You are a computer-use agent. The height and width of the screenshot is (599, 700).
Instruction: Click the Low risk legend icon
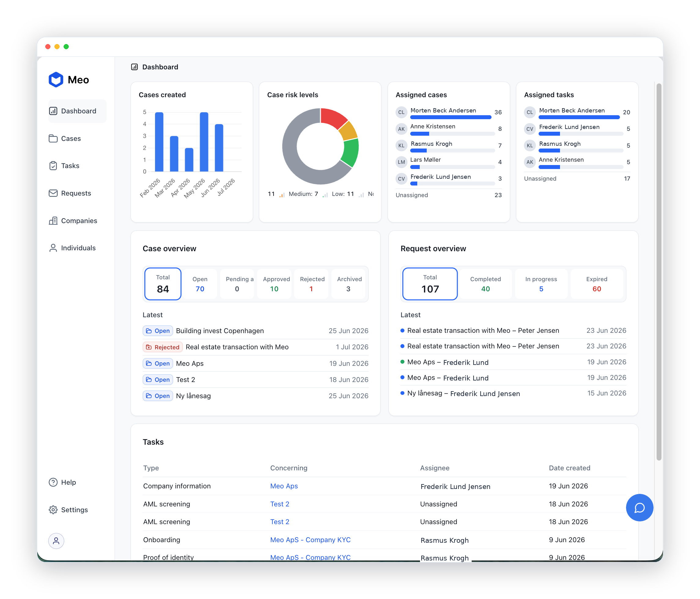point(325,194)
